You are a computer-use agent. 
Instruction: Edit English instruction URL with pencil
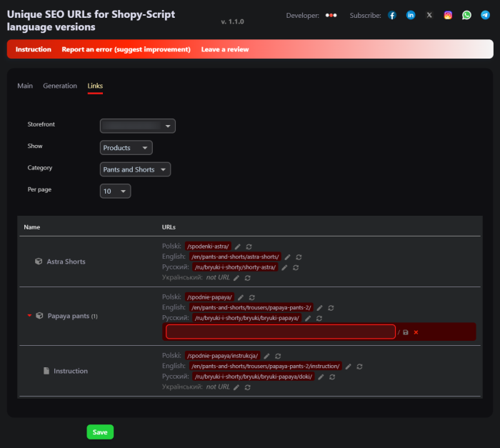(x=349, y=367)
